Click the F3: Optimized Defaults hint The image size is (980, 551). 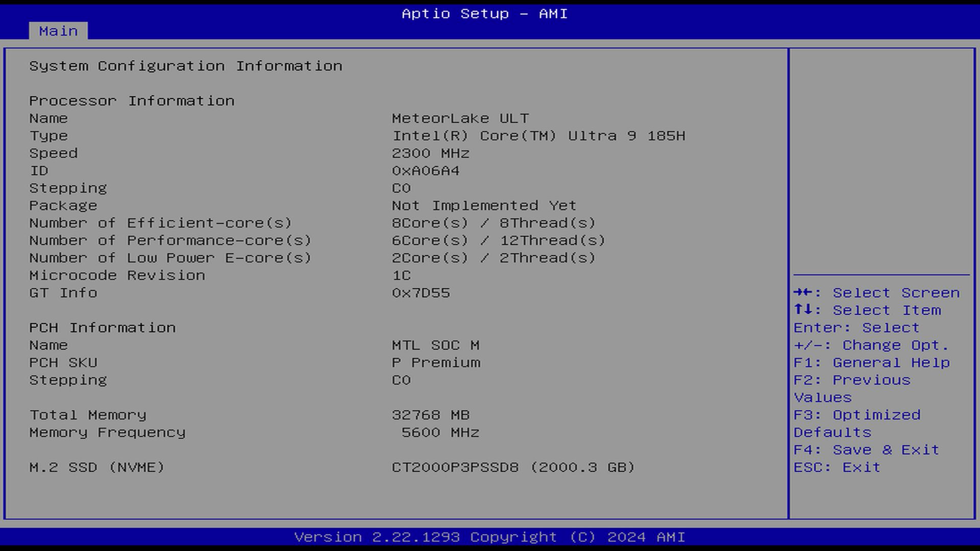click(x=857, y=424)
